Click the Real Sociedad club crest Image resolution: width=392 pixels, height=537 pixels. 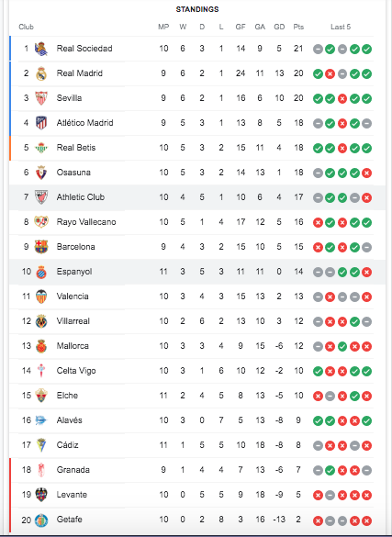(41, 49)
